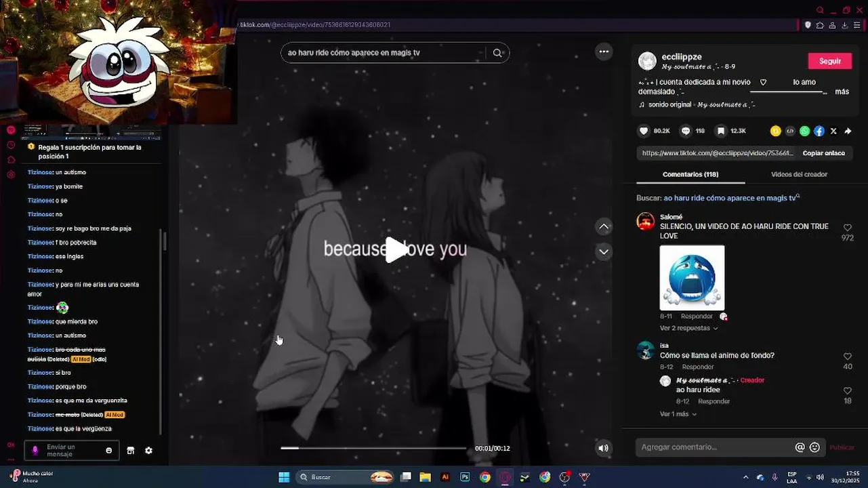Screen dimensions: 868x488
Task: Open the three-dots more options menu on video
Action: (x=604, y=52)
